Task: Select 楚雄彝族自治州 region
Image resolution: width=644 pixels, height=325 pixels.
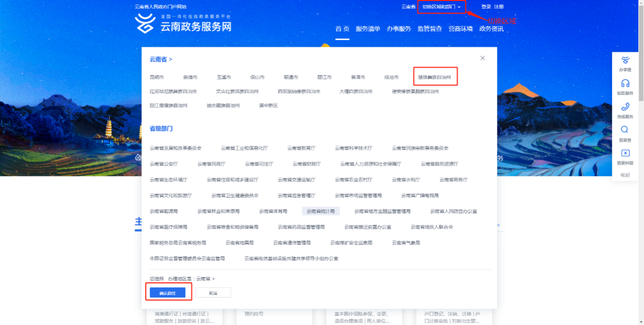Action: [x=435, y=77]
